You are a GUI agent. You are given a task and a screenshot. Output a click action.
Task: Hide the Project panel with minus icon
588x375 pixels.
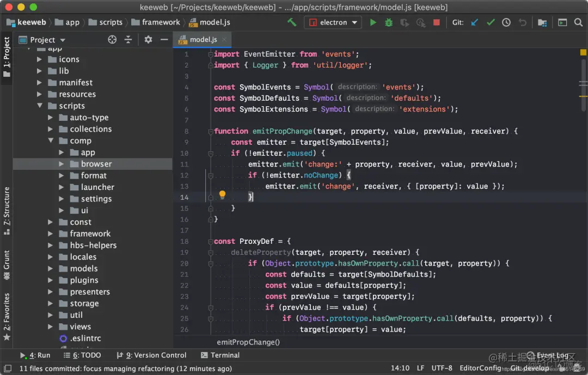(164, 40)
